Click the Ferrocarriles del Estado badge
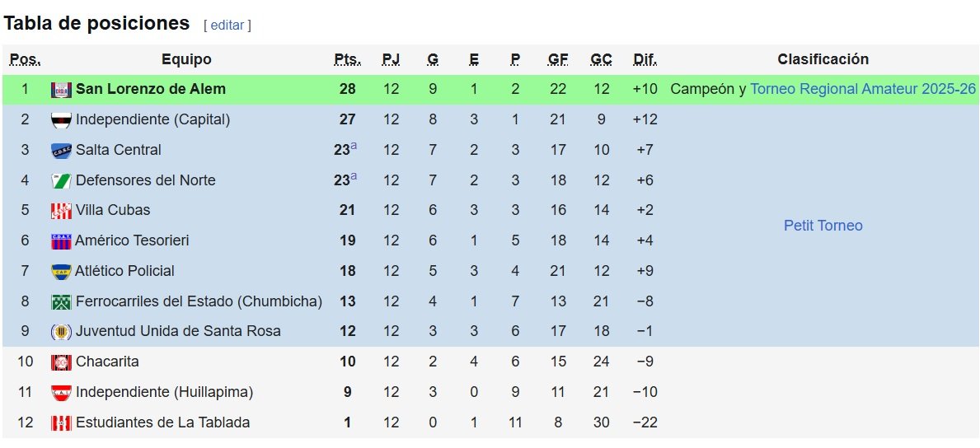The width and height of the screenshot is (980, 448). click(x=61, y=301)
